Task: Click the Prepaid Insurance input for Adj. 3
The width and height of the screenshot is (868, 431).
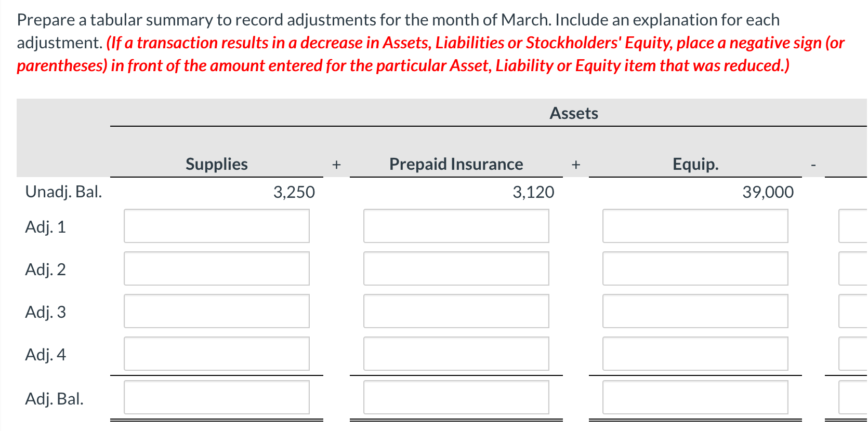Action: 456,311
